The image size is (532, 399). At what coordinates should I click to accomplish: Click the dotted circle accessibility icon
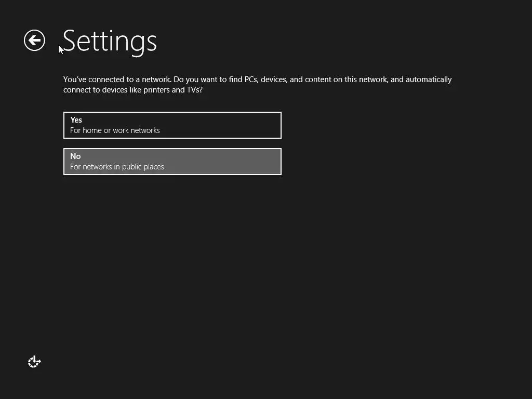coord(34,362)
